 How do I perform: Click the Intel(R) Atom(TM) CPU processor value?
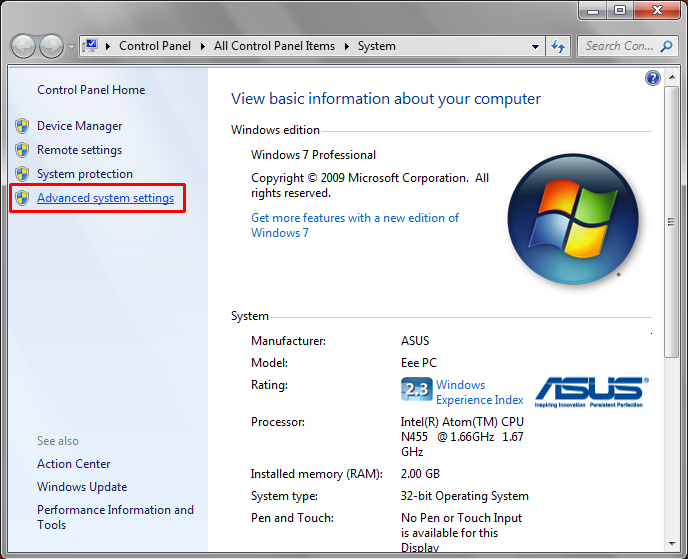(462, 437)
